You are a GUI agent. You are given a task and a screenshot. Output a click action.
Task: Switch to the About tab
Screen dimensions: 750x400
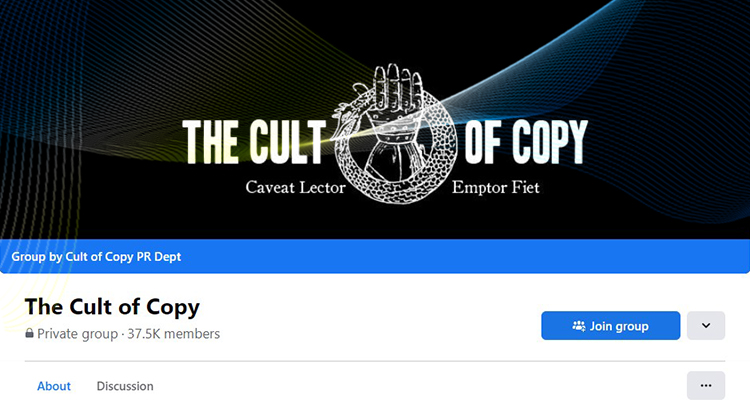click(54, 386)
